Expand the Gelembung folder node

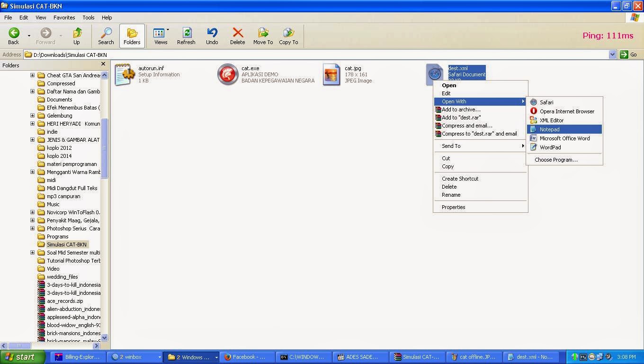(32, 116)
